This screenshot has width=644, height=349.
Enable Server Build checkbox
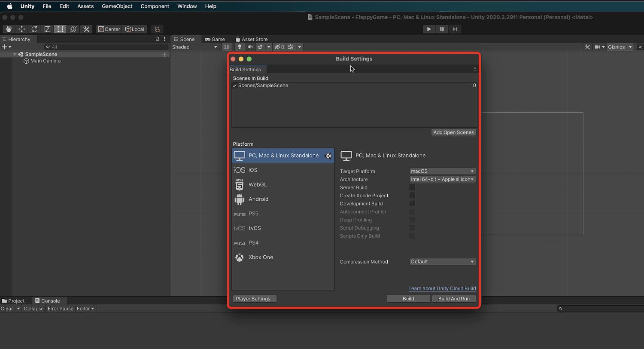pos(412,187)
